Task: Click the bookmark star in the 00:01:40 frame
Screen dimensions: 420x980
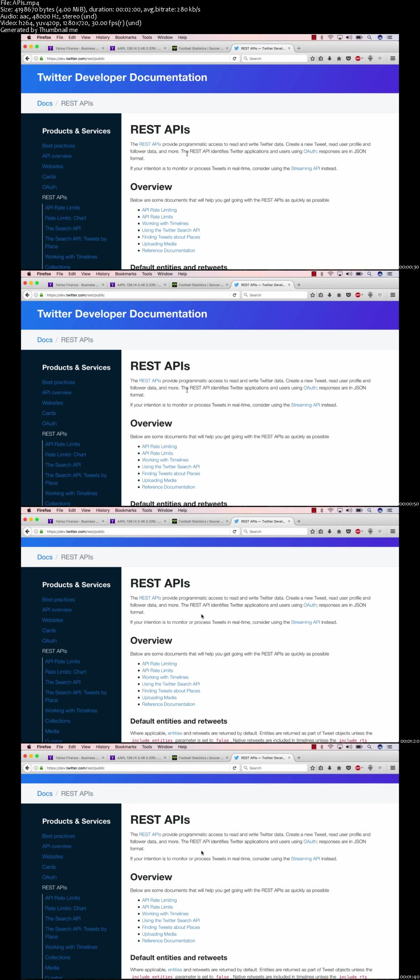Action: [313, 768]
